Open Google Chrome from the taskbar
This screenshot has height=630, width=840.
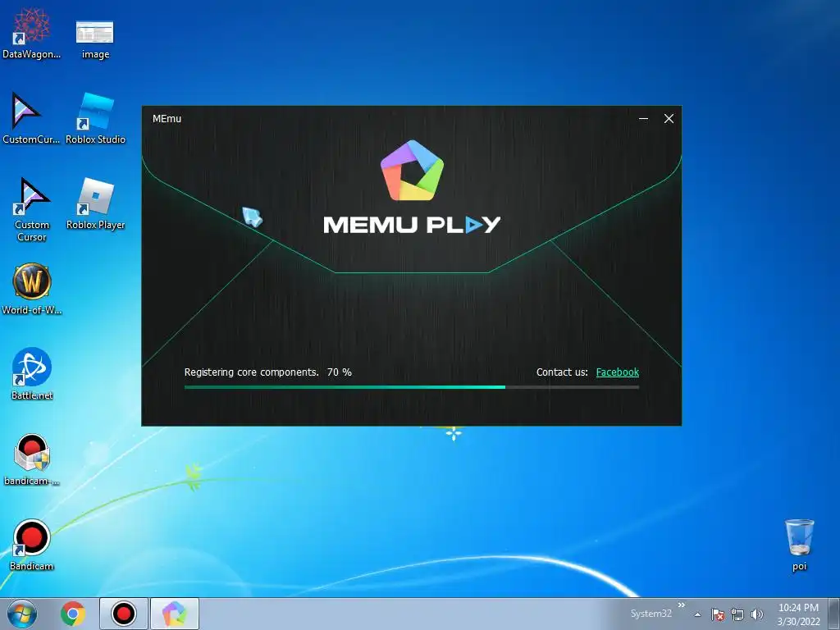(x=73, y=614)
